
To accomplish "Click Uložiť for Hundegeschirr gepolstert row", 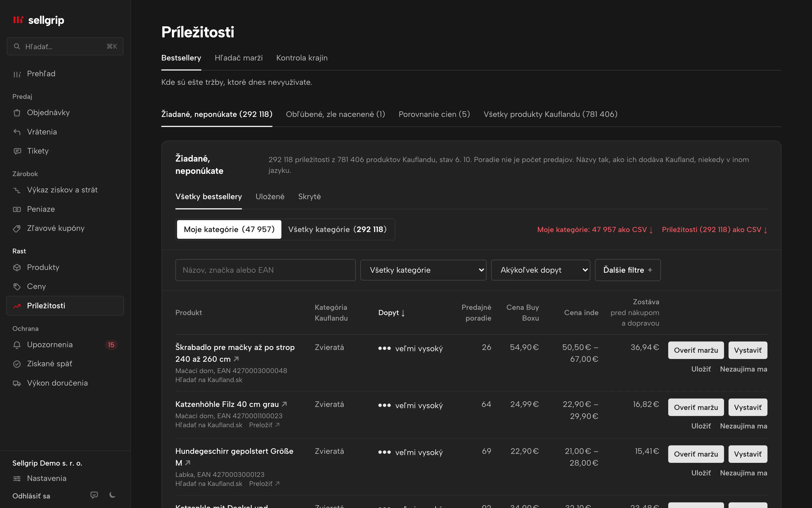I will click(701, 473).
